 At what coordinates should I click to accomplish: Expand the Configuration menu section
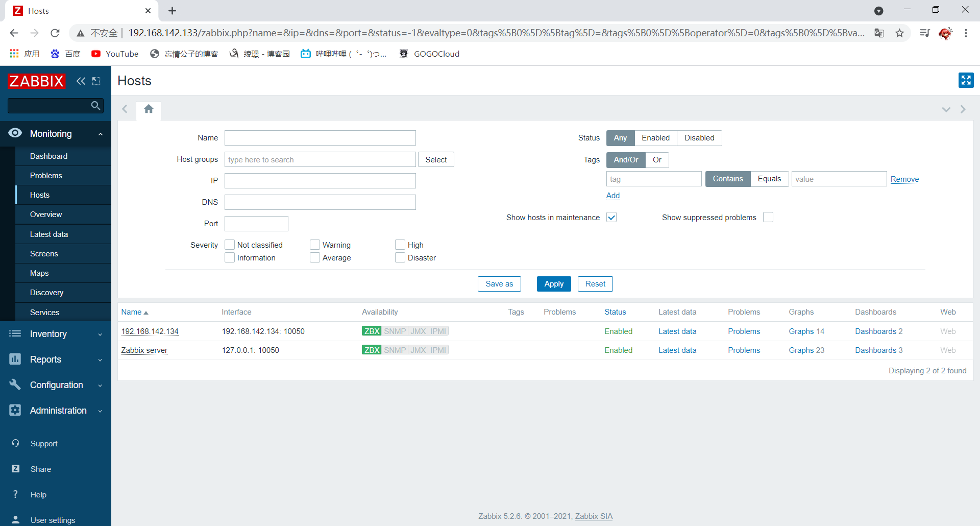point(100,385)
